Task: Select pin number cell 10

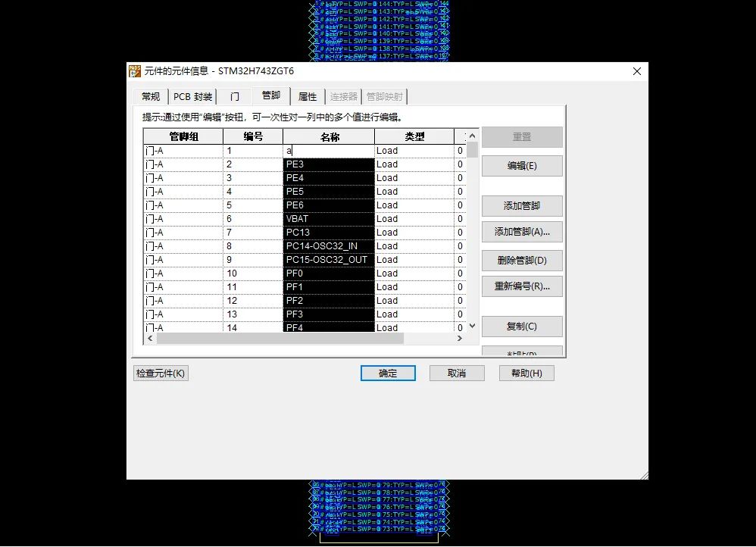Action: [253, 273]
